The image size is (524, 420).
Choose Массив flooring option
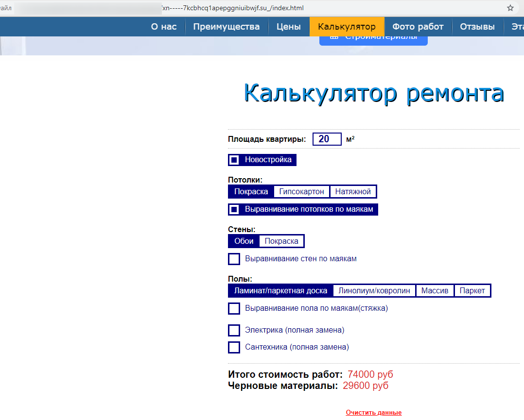435,290
